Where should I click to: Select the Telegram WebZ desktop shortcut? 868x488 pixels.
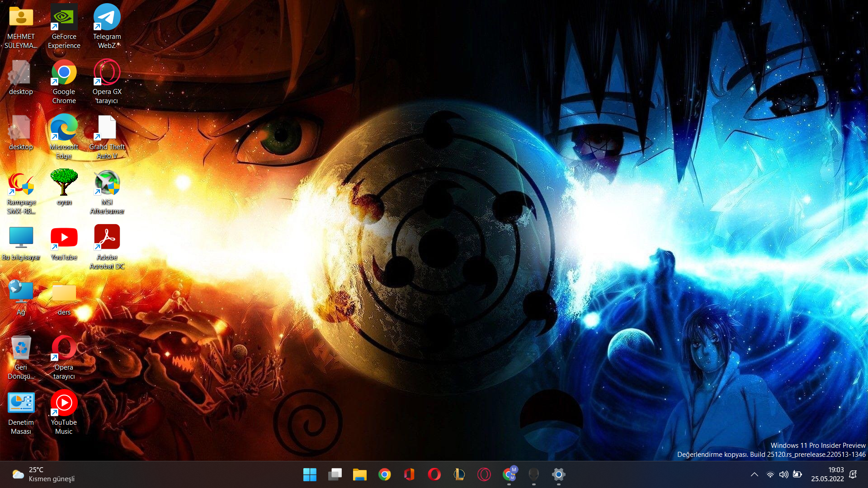point(107,18)
